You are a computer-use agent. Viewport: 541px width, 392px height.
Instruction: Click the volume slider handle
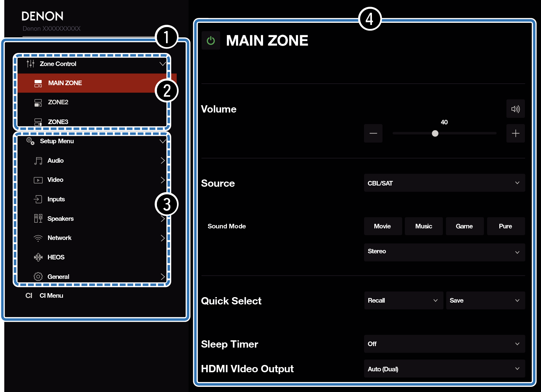435,134
